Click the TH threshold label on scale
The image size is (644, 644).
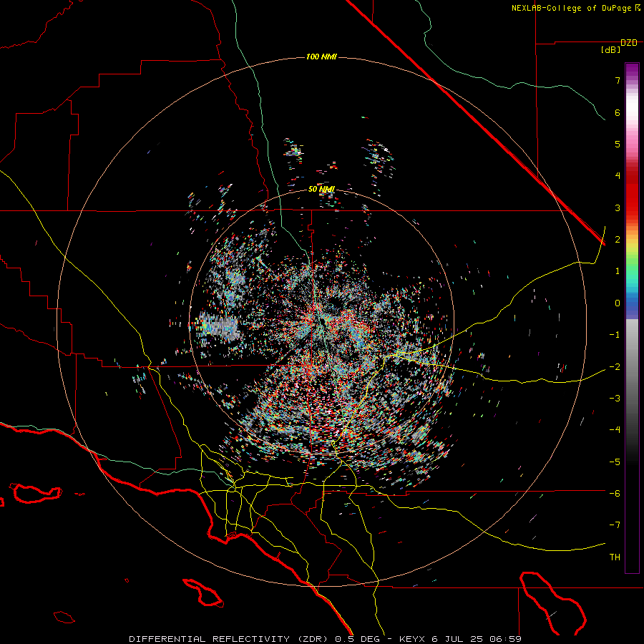tap(615, 557)
